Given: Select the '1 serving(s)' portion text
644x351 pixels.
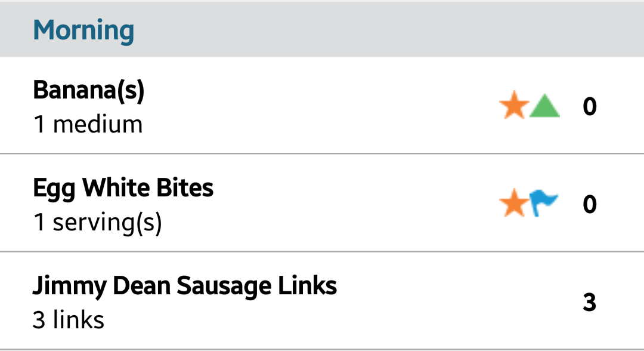Looking at the screenshot, I should [x=98, y=222].
